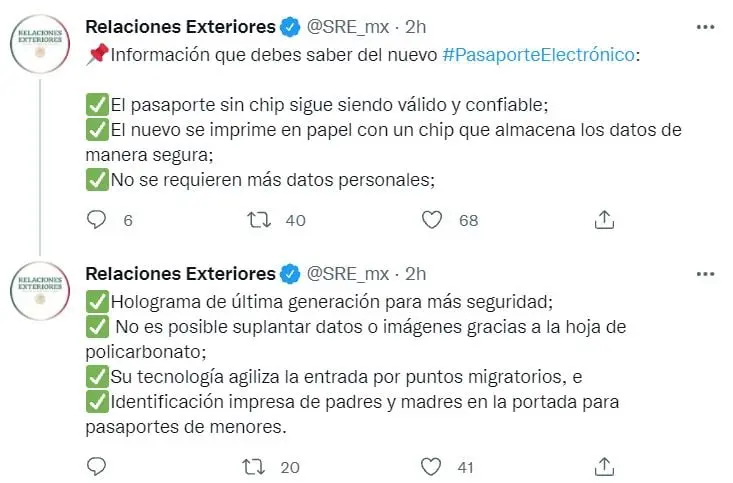Open Relaciones Exteriores profile from second tweet name
733x483 pixels.
[180, 274]
